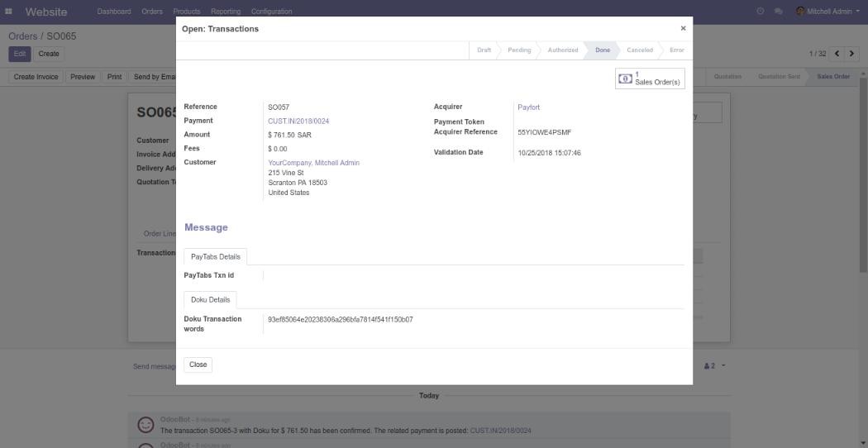Screen dimensions: 868x448
Task: Open followers count icon
Action: click(x=709, y=366)
